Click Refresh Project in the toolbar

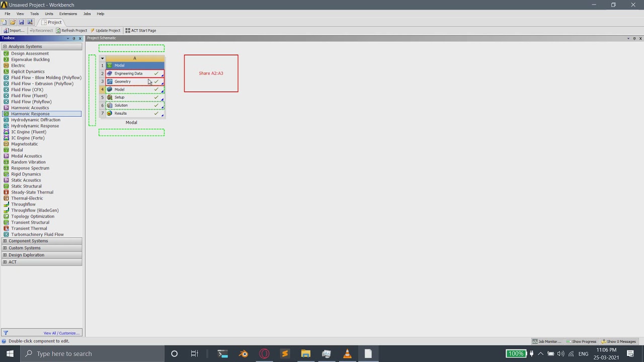point(71,31)
